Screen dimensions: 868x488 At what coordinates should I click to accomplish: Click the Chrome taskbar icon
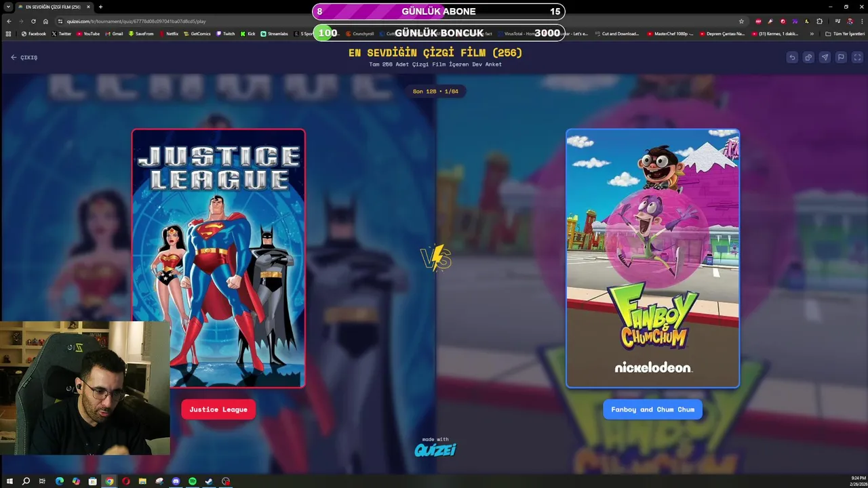[x=109, y=481]
